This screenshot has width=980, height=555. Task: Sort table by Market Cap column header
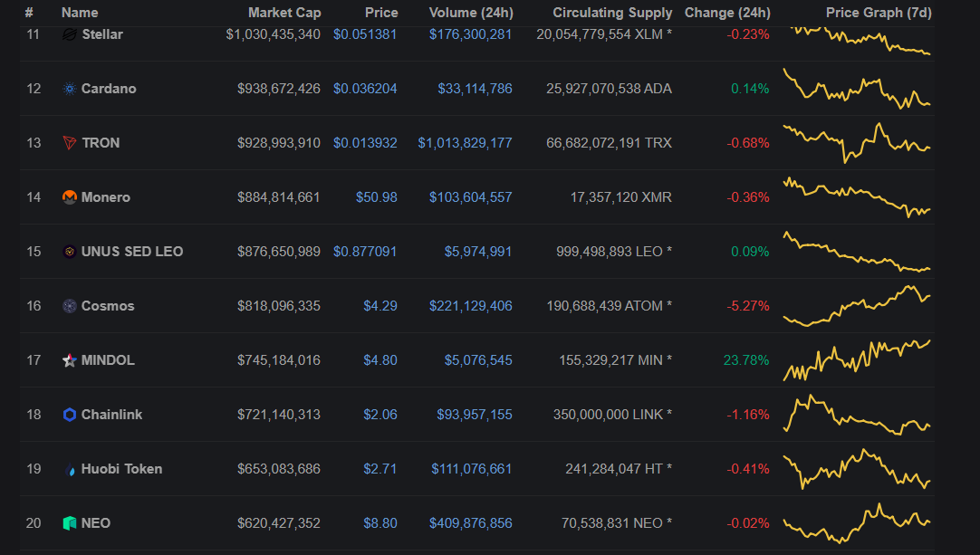284,13
